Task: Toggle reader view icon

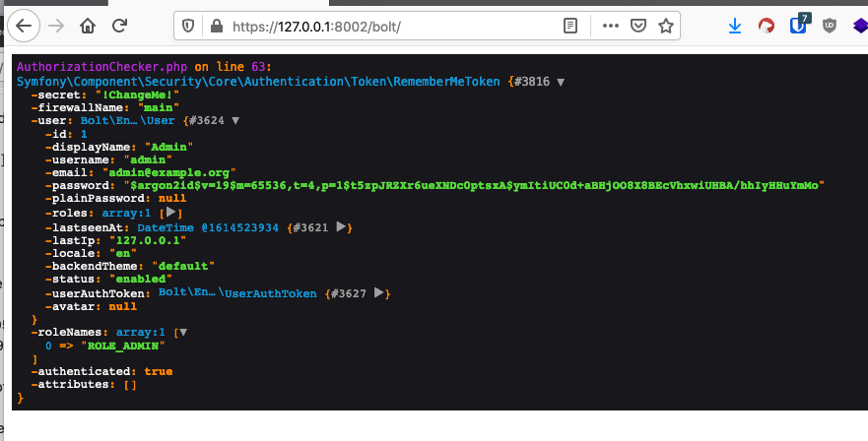Action: pos(570,26)
